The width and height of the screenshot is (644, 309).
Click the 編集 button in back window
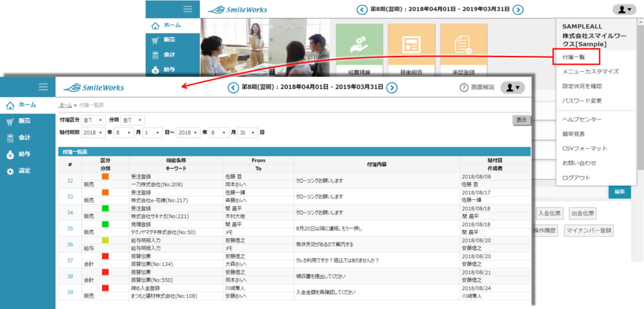pos(619,192)
